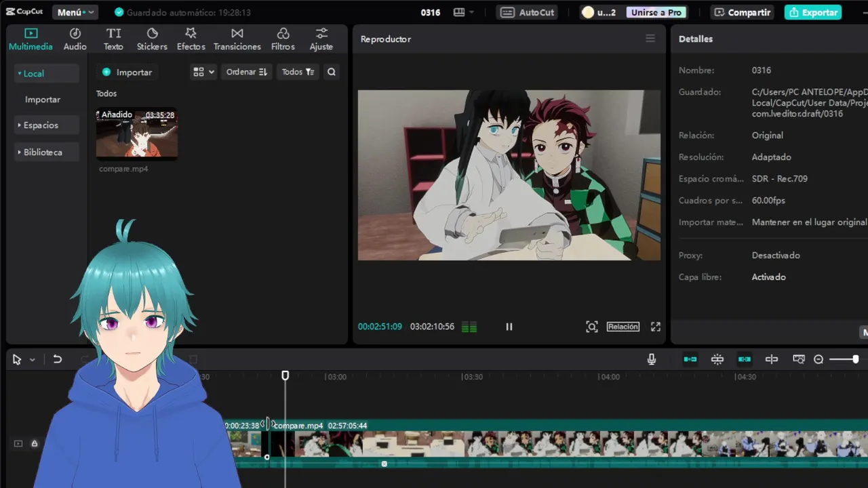Click the Importar button with plus icon
868x488 pixels.
tap(127, 72)
